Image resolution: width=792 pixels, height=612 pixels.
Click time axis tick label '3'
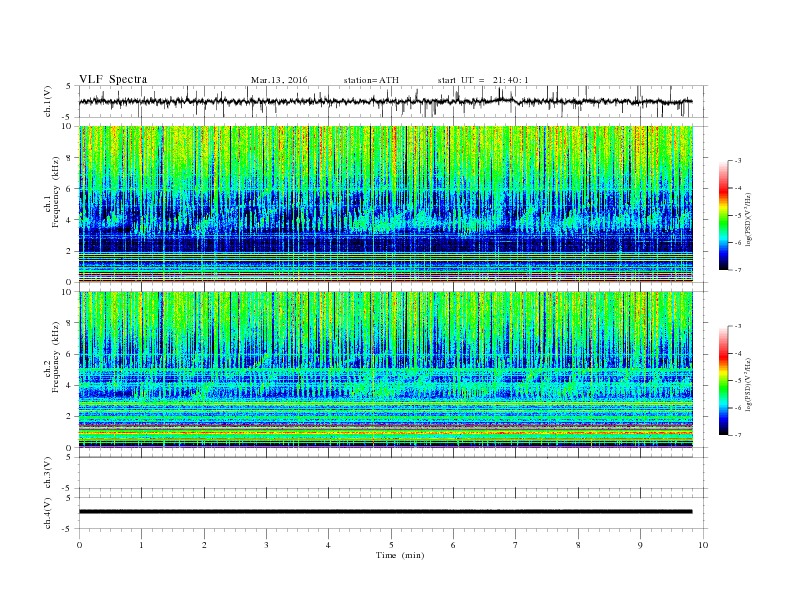pos(266,545)
